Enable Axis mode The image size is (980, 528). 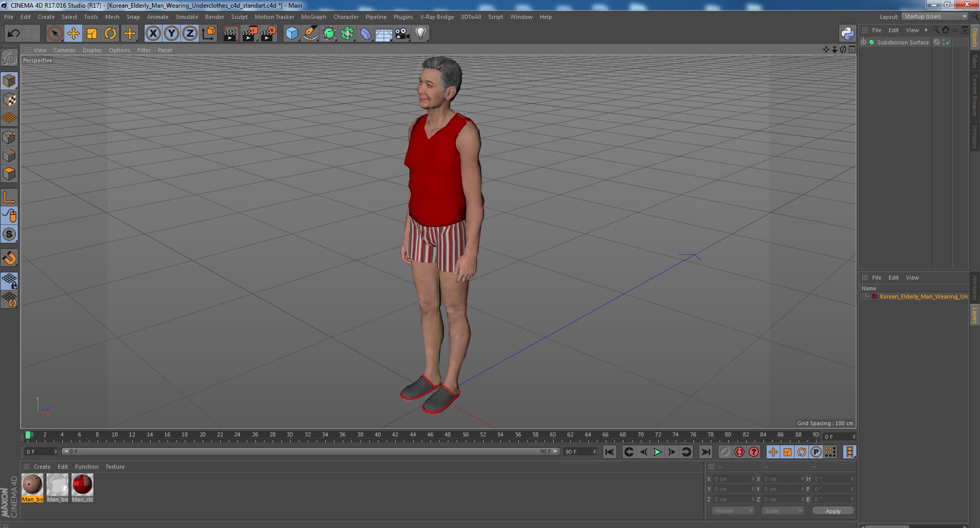9,197
